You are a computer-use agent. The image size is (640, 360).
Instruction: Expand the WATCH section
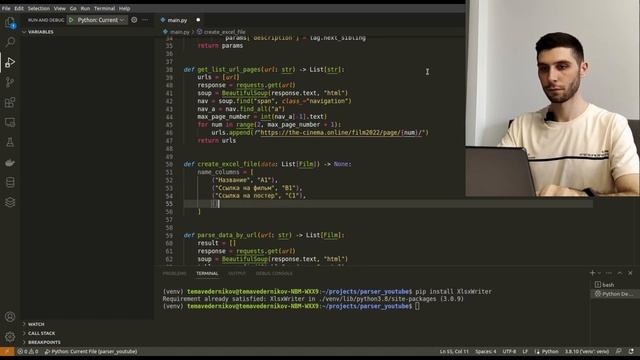pos(88,324)
